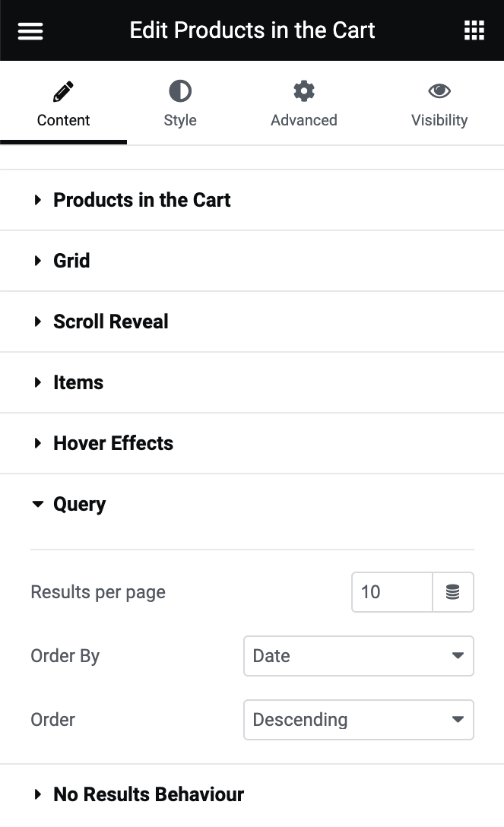Open the Order By dropdown showing Date
Image resolution: width=504 pixels, height=827 pixels.
pyautogui.click(x=358, y=655)
